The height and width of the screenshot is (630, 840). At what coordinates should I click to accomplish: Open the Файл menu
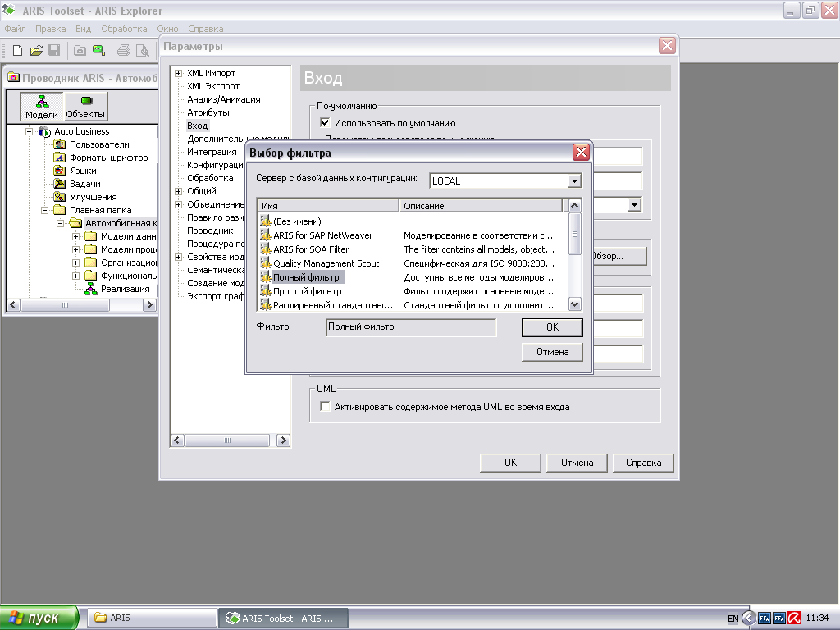tap(15, 29)
